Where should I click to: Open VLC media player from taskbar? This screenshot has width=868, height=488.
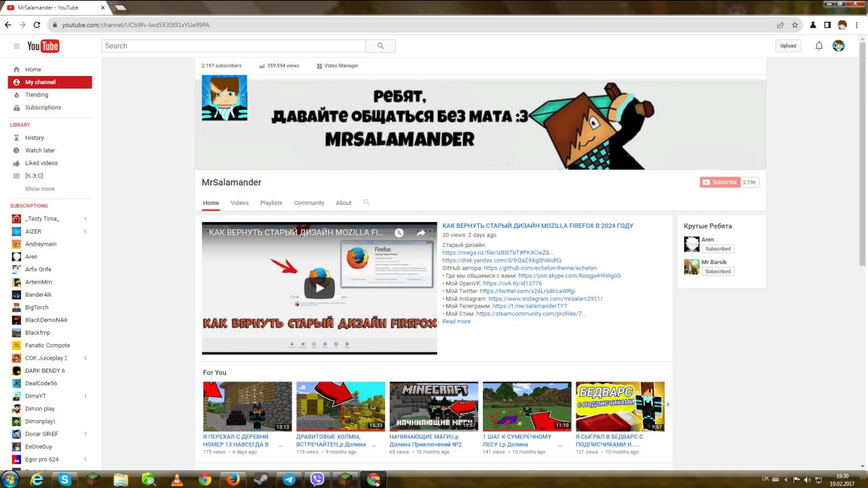[x=176, y=479]
